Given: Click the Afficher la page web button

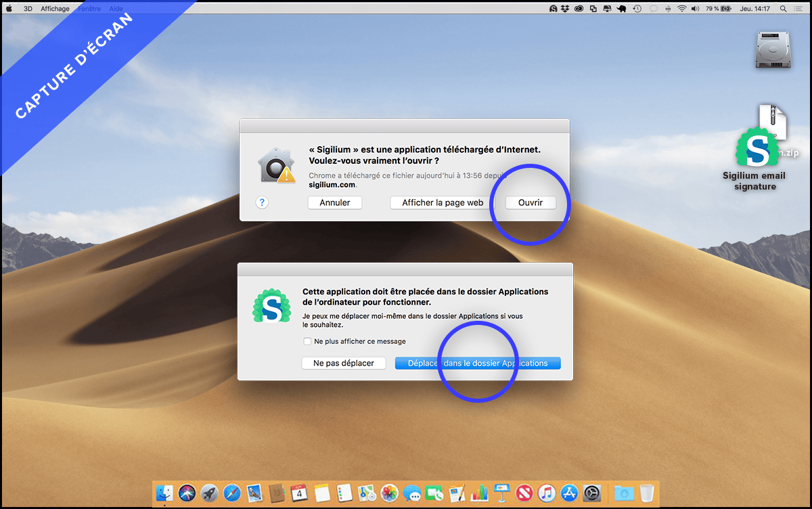Looking at the screenshot, I should point(443,203).
